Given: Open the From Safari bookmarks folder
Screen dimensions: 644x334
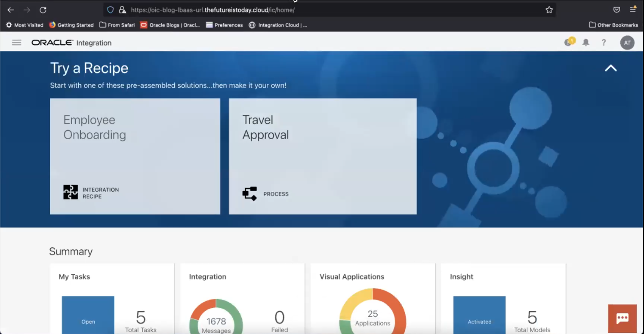Looking at the screenshot, I should click(x=117, y=25).
